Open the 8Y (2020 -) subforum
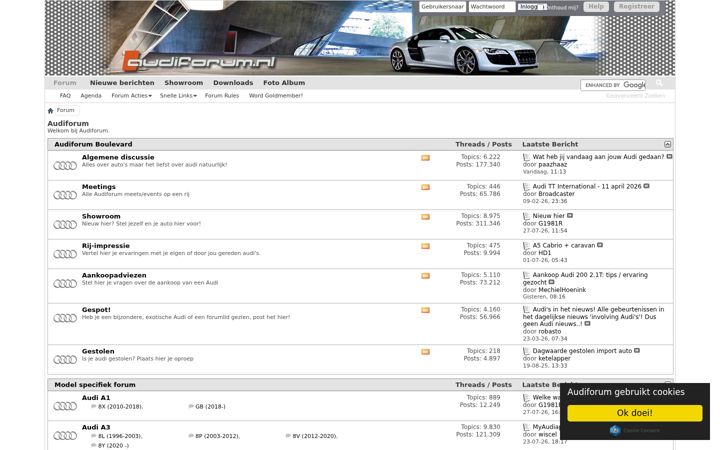720x450 pixels. tap(113, 445)
